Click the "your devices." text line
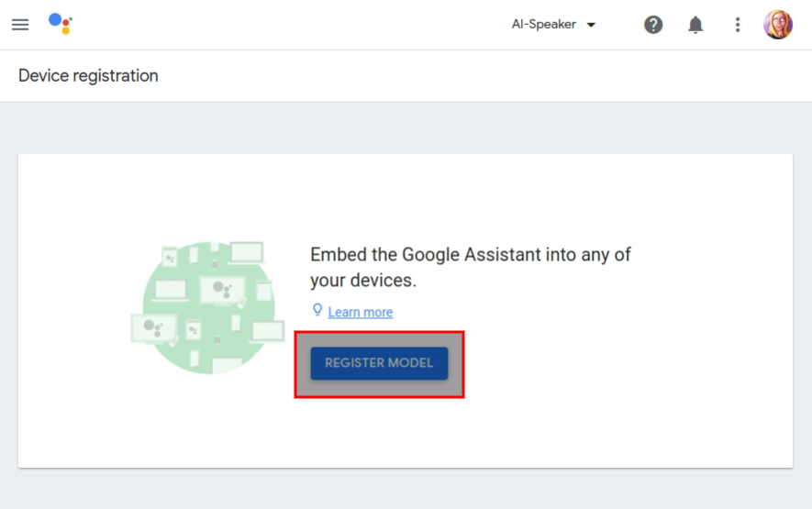 coord(363,280)
